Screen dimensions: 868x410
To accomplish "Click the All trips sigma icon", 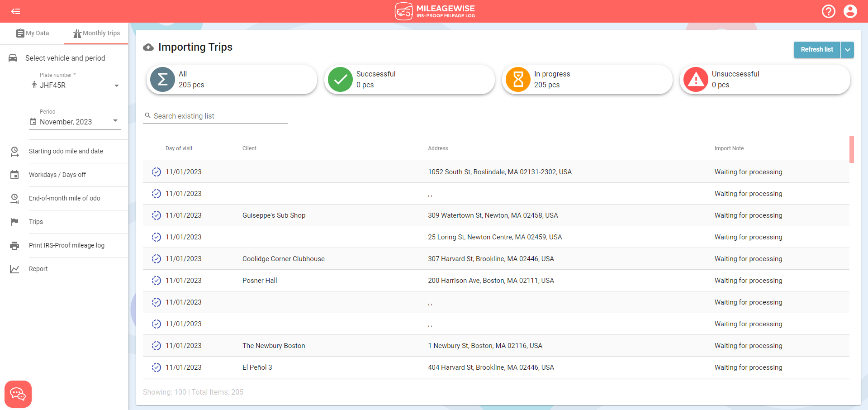I will pos(162,80).
